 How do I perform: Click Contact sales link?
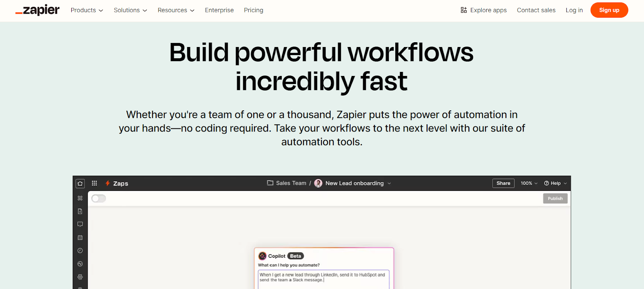tap(536, 10)
